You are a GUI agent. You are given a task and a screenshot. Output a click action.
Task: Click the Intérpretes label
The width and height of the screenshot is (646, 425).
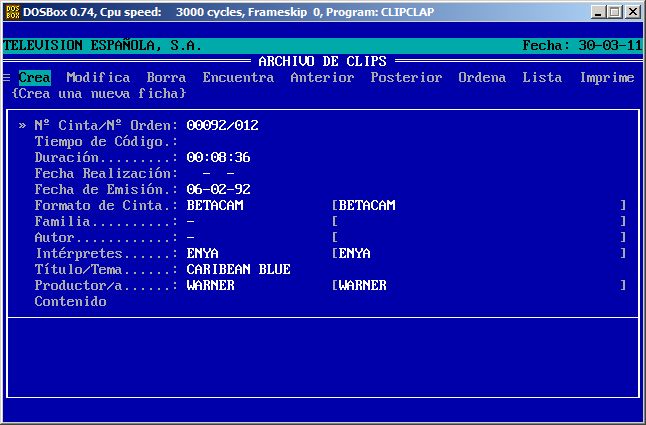(x=106, y=253)
